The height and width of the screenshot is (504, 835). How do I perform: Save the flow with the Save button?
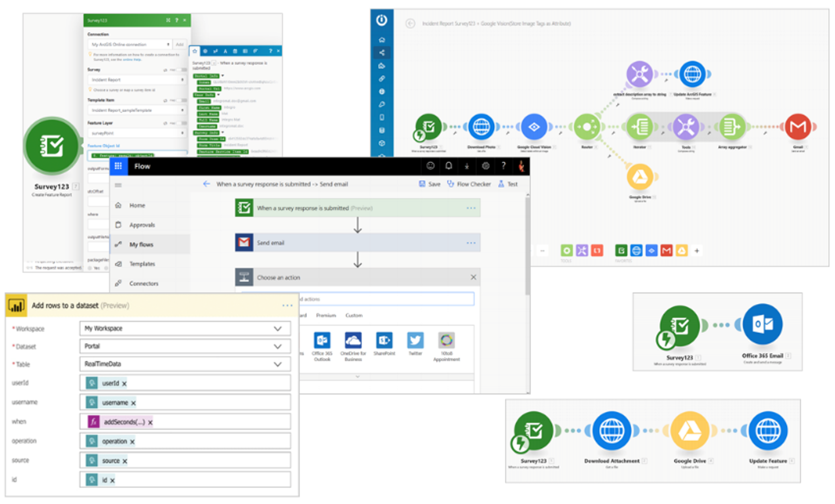tap(430, 184)
